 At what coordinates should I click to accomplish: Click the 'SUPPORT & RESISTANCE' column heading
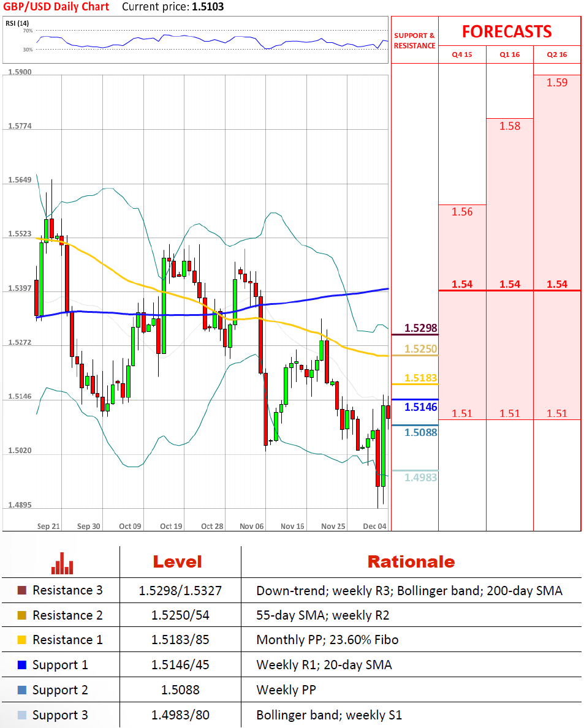[414, 40]
